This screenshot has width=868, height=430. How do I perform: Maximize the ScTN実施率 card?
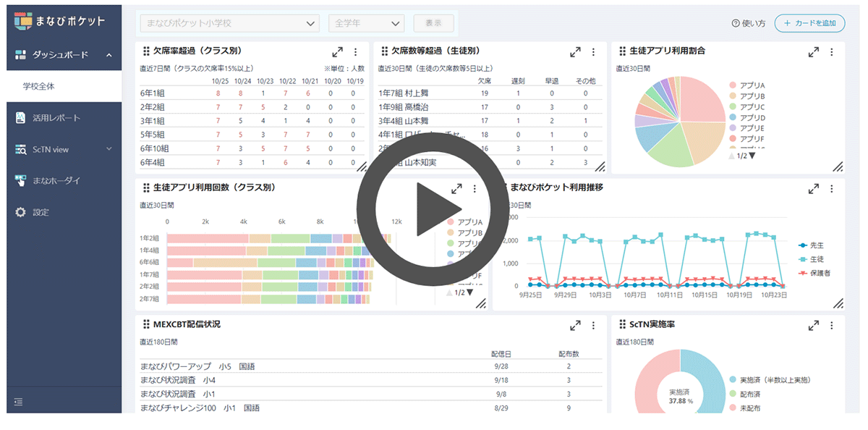[813, 325]
